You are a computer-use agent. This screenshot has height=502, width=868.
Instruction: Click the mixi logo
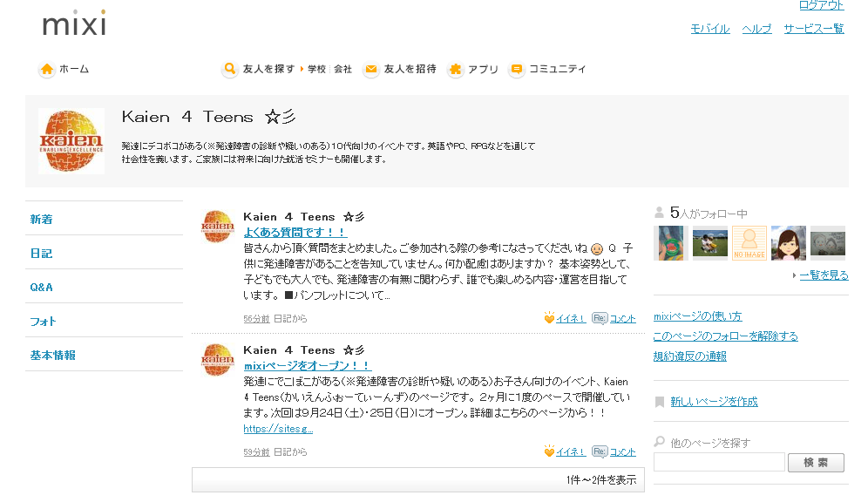click(x=73, y=24)
